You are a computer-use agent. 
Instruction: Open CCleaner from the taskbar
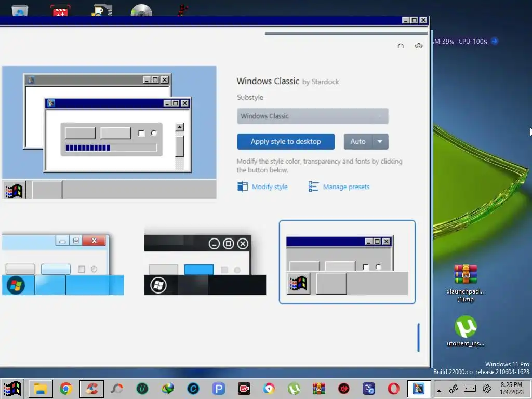point(91,389)
